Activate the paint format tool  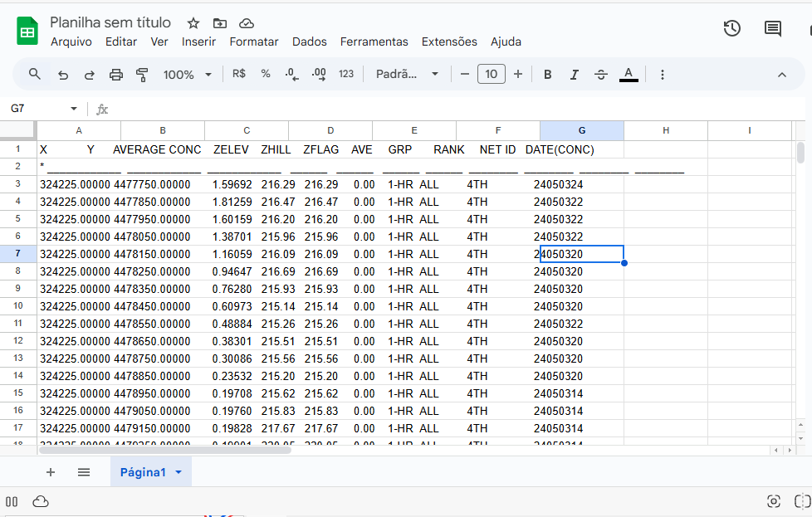[142, 75]
